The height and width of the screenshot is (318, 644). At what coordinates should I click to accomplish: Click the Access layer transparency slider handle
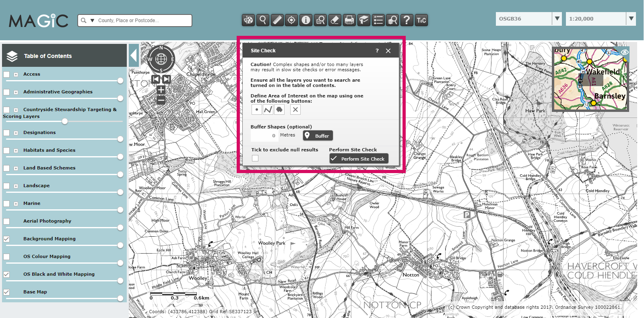[x=120, y=81]
